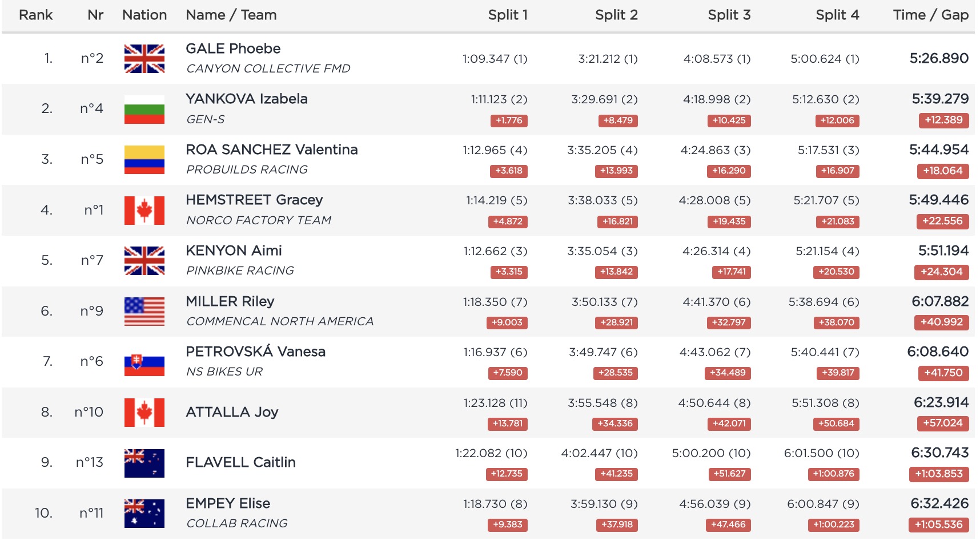The height and width of the screenshot is (541, 980).
Task: Click the Time / Gap column header
Action: [930, 15]
